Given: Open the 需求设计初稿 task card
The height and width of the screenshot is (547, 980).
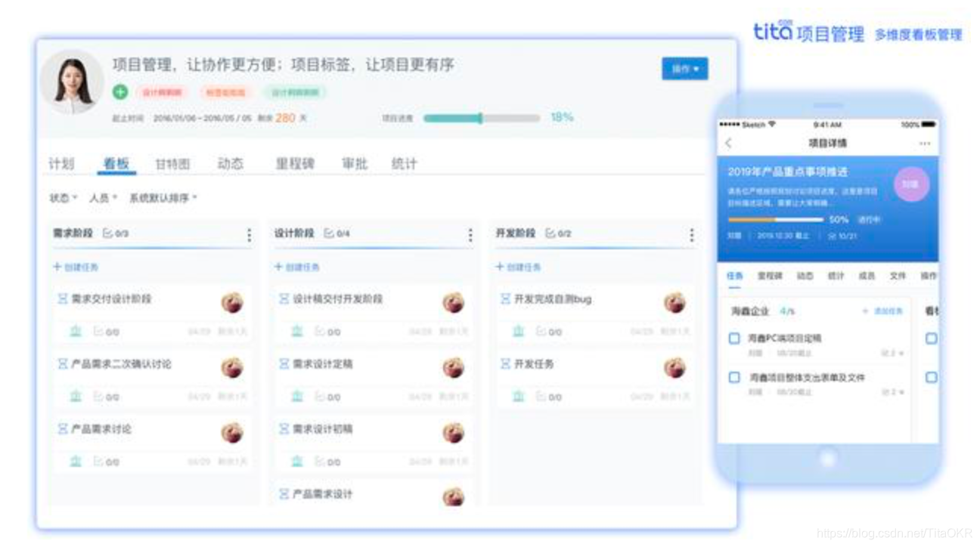Looking at the screenshot, I should click(x=374, y=443).
